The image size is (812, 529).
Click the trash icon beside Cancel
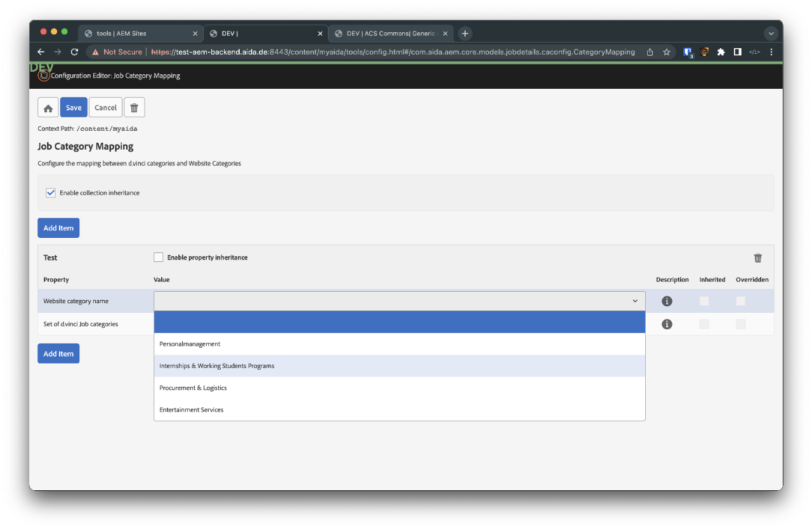click(x=134, y=108)
